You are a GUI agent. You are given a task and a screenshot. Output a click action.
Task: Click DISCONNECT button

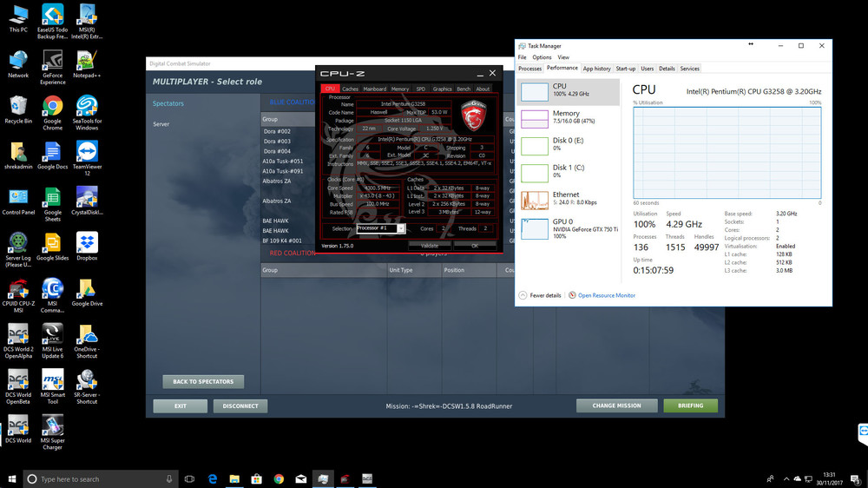point(240,406)
